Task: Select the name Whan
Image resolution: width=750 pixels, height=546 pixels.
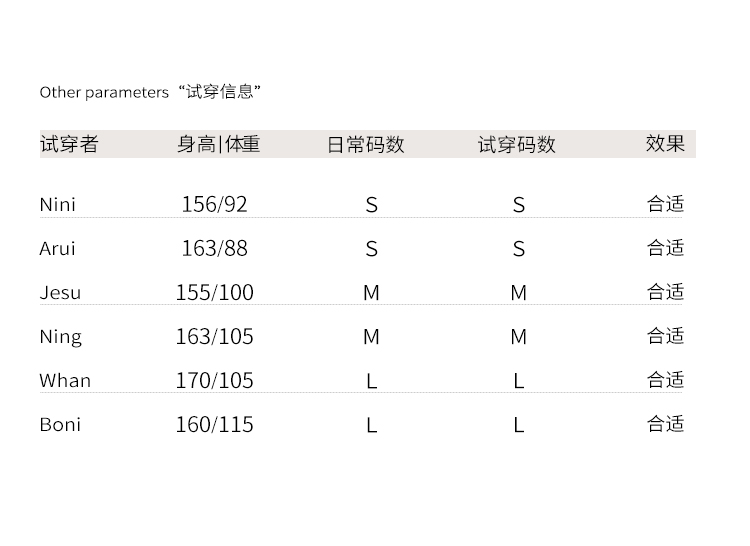Action: point(65,381)
